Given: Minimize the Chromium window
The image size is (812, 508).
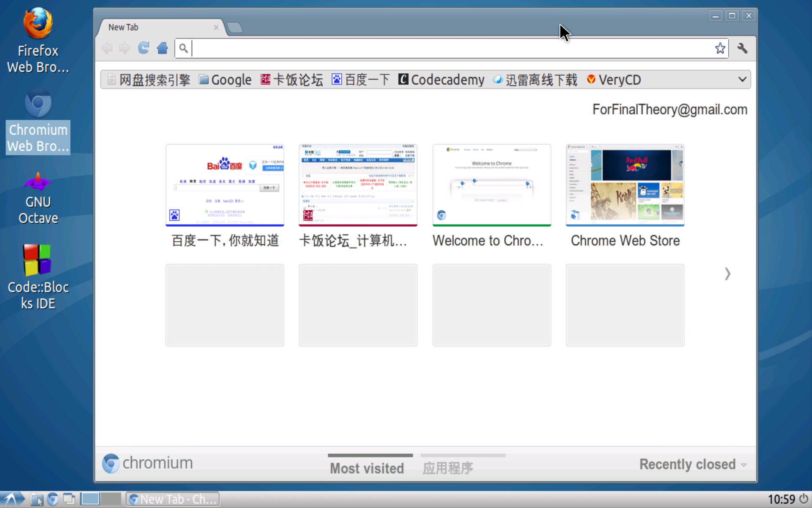Looking at the screenshot, I should pyautogui.click(x=715, y=16).
